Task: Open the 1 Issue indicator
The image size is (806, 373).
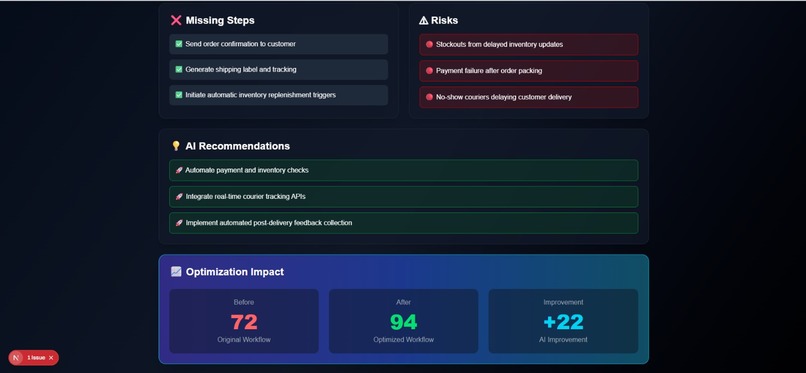Action: click(36, 358)
